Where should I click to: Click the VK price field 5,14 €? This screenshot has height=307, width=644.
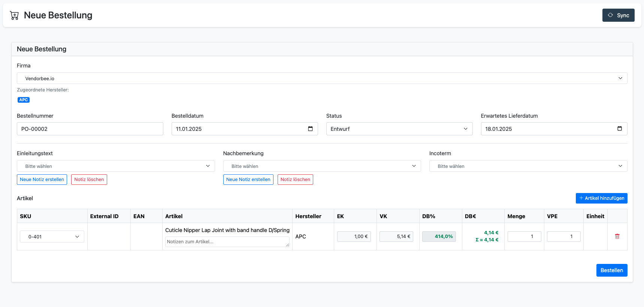pos(396,237)
